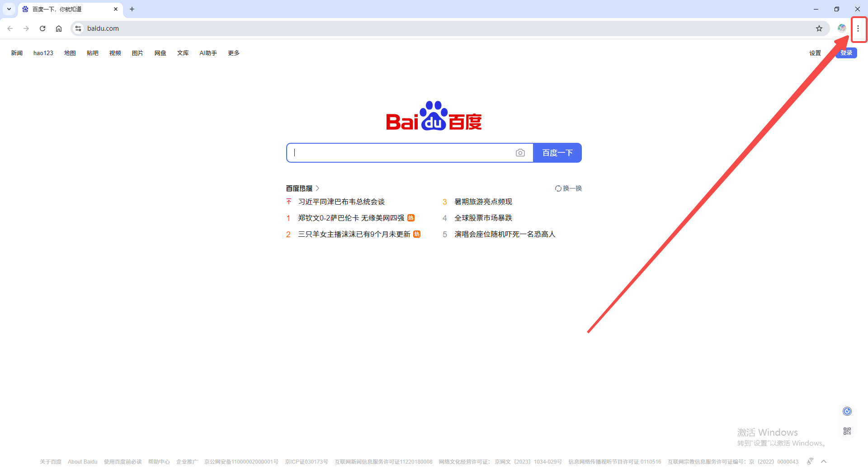Open 关于百度 footer link
Viewport: 868px width, 470px height.
[51, 462]
